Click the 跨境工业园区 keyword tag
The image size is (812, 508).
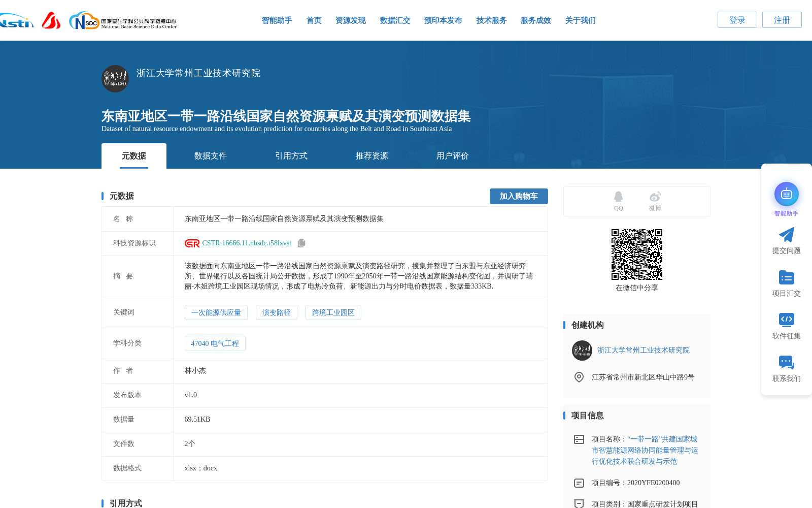[x=333, y=312]
